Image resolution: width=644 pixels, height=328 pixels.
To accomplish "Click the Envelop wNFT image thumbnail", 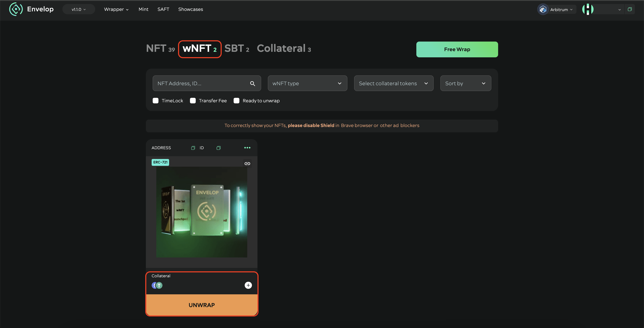I will click(x=201, y=212).
